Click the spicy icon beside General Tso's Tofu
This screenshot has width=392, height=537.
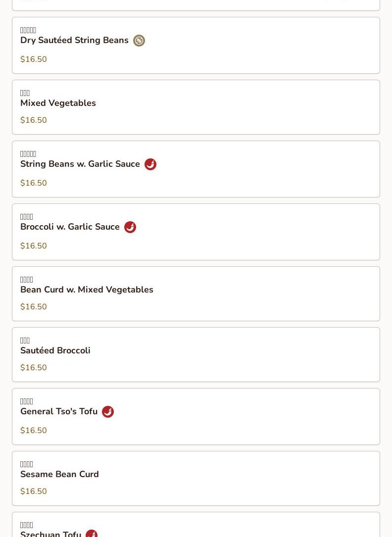pyautogui.click(x=108, y=412)
